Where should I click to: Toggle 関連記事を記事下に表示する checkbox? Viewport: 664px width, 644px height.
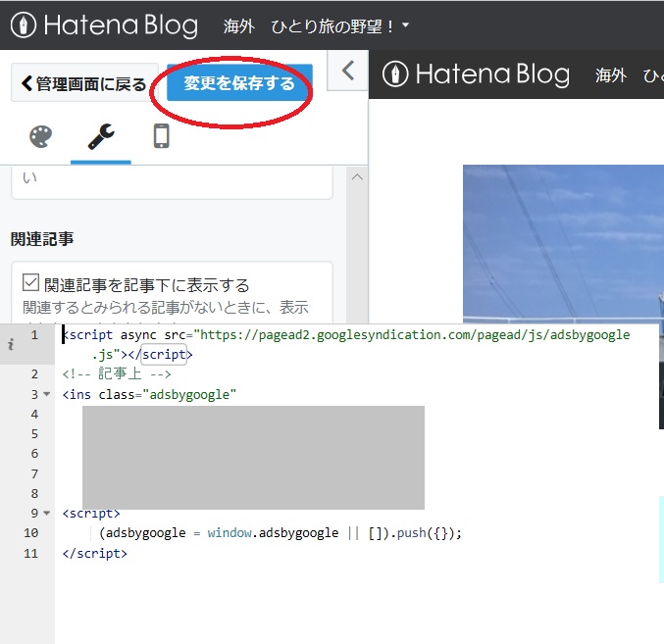[30, 283]
